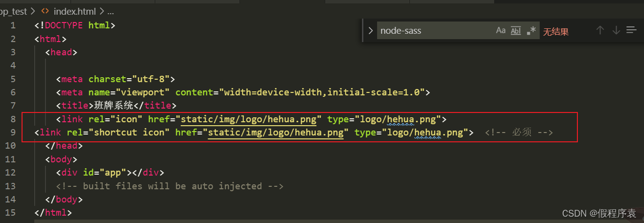Viewport: 644px width, 223px height.
Task: Click the meta charset utf-8 line
Action: [116, 79]
